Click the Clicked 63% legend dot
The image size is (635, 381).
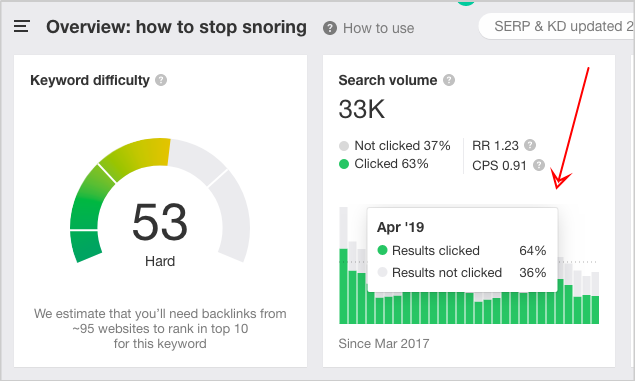pos(344,164)
